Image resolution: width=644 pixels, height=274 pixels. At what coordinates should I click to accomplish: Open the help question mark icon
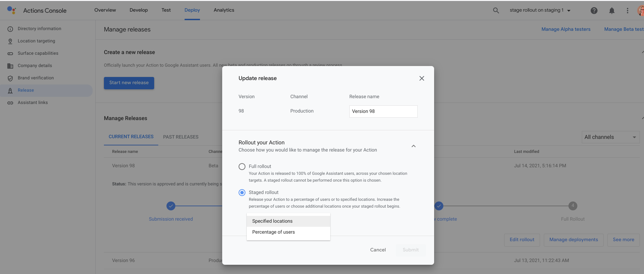594,11
